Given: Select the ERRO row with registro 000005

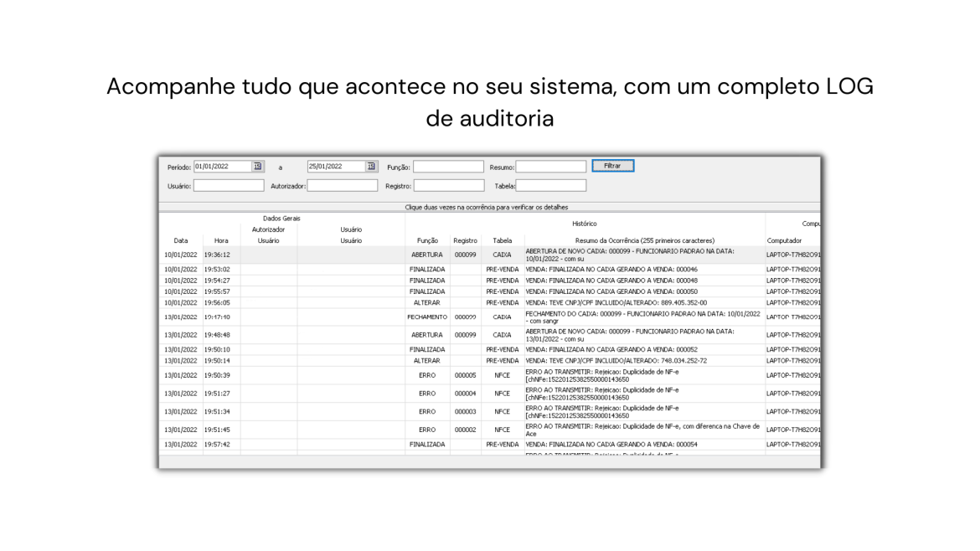Looking at the screenshot, I should click(427, 375).
